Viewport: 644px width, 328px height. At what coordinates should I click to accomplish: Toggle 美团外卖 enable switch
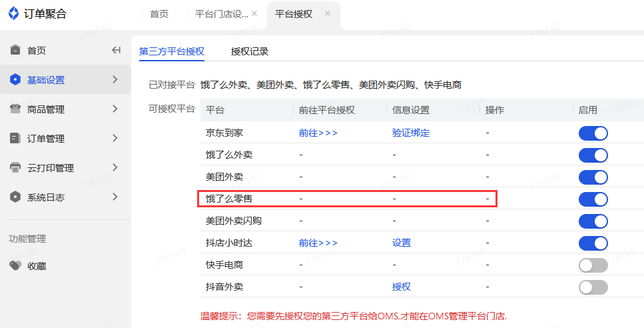593,177
